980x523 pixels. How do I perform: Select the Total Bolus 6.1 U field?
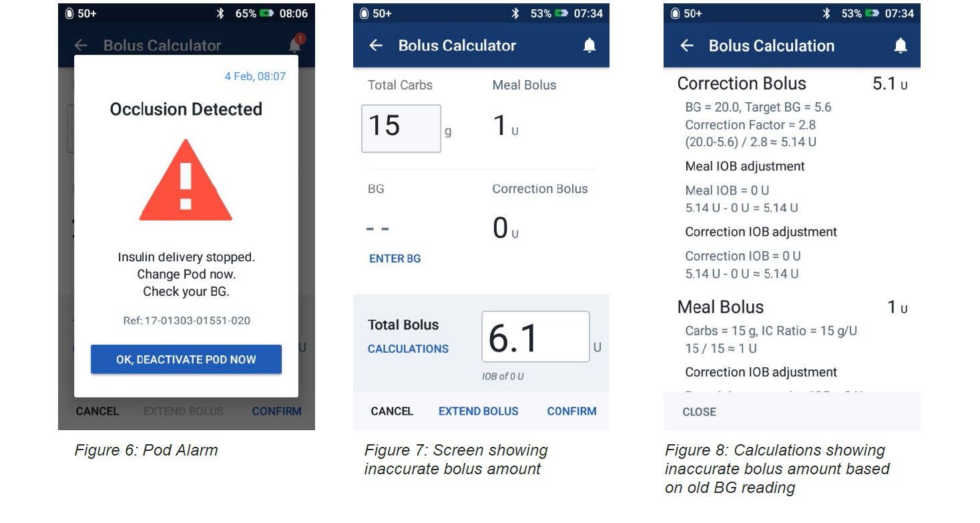coord(535,337)
